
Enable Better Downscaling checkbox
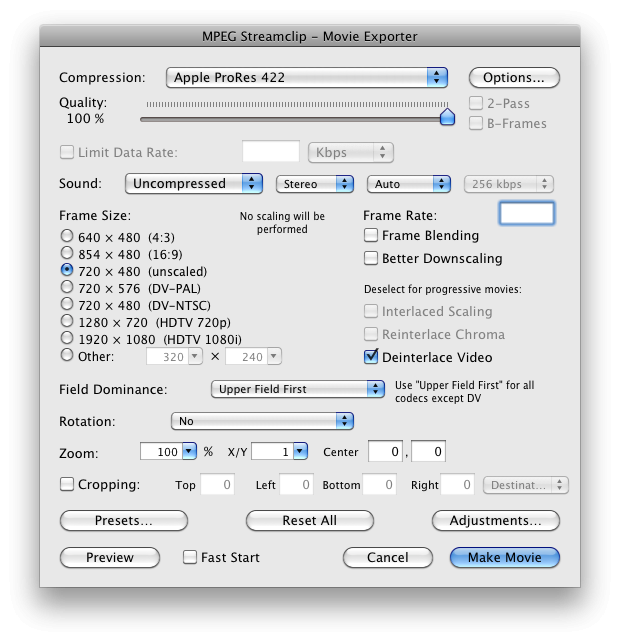click(371, 258)
